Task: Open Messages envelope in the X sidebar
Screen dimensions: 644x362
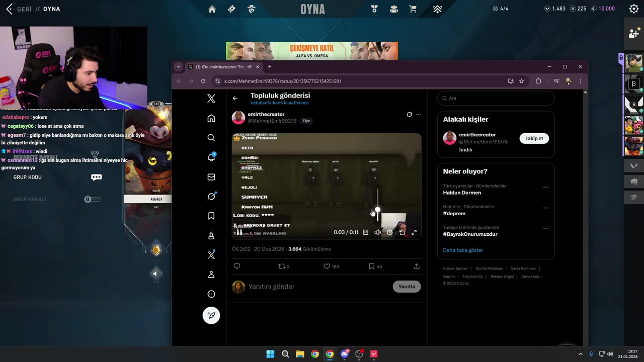Action: coord(211,177)
